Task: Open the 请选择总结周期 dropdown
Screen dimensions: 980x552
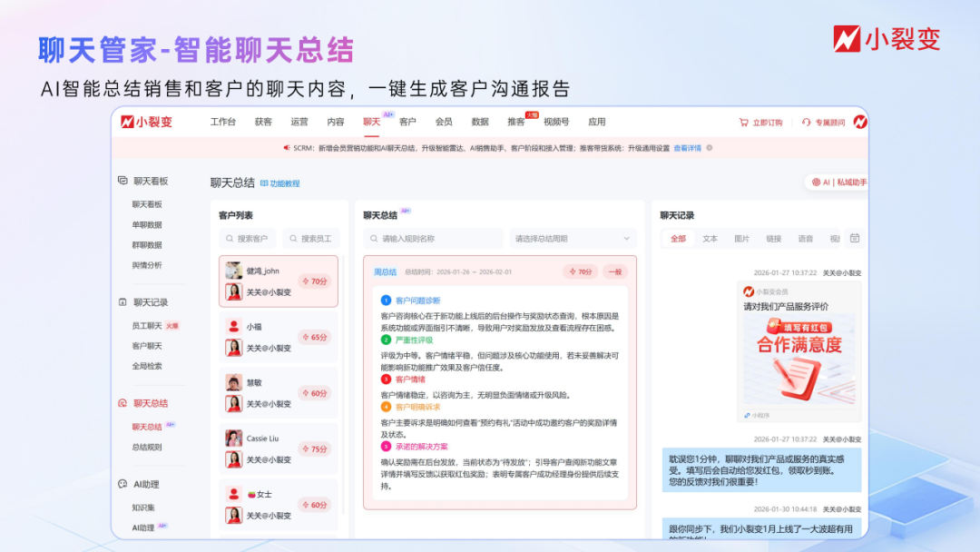Action: pyautogui.click(x=572, y=238)
